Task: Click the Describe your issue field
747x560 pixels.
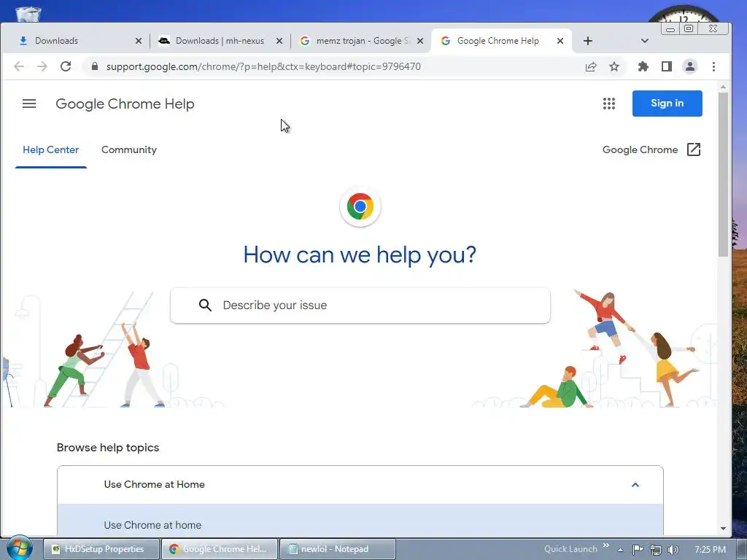Action: 360,306
